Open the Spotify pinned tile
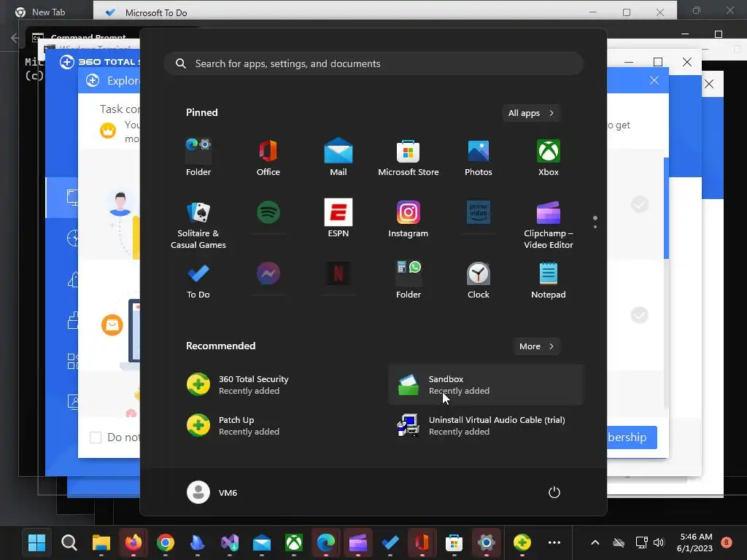The height and width of the screenshot is (560, 747). pyautogui.click(x=268, y=212)
